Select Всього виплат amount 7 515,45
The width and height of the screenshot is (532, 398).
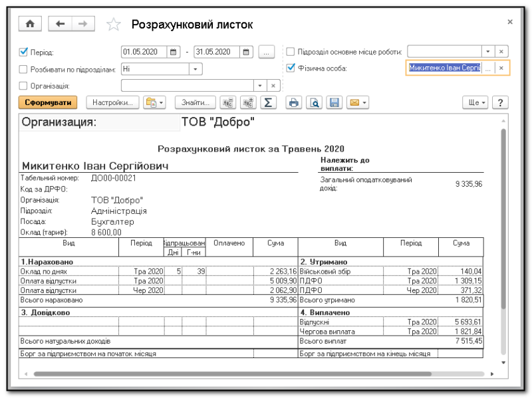pos(468,341)
